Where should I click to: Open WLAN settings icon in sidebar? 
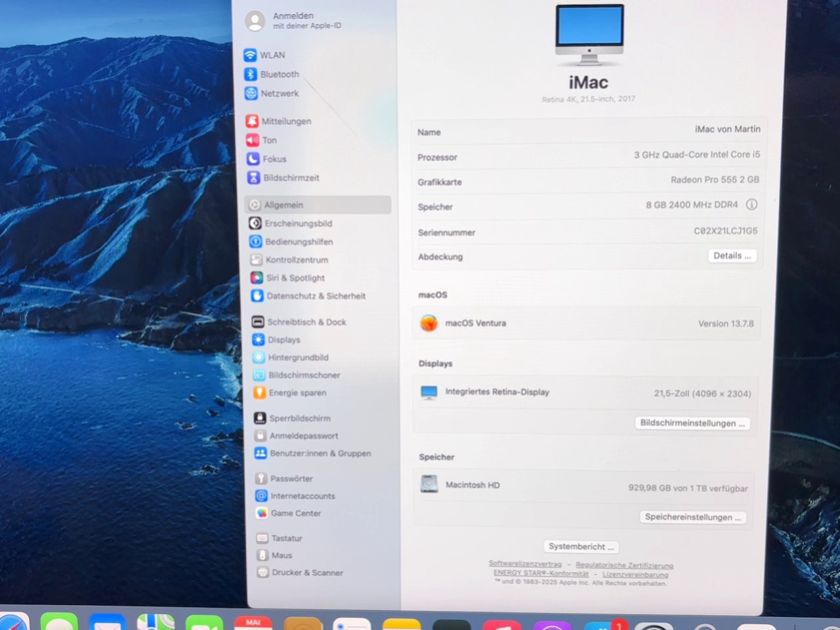click(x=250, y=54)
